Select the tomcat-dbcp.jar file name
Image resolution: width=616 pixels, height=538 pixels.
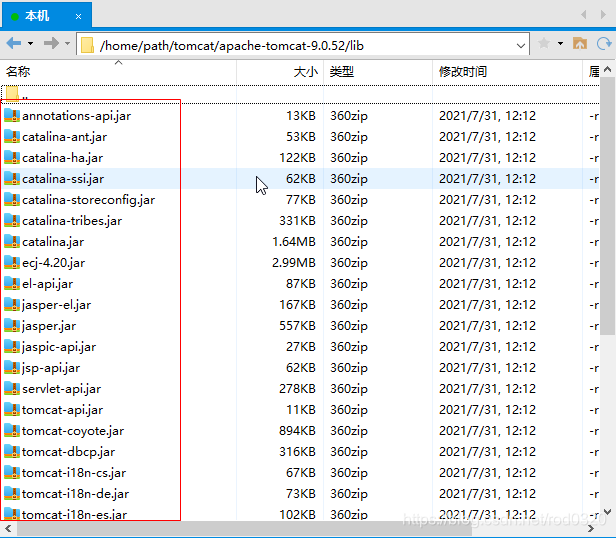(68, 452)
